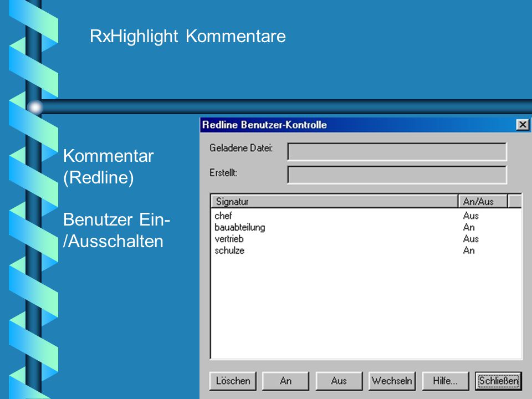The width and height of the screenshot is (532, 399).
Task: Click the Geladene Datei field
Action: [x=397, y=151]
